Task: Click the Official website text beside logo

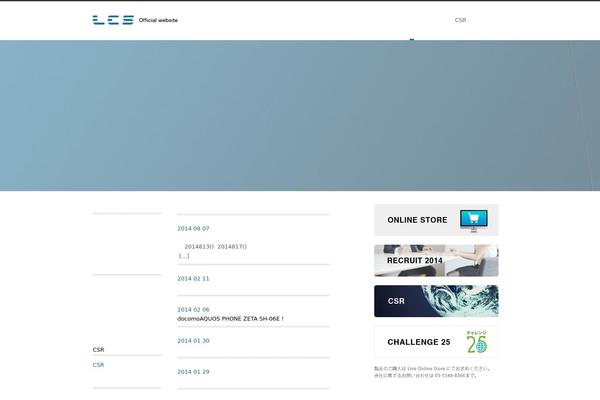Action: pyautogui.click(x=158, y=20)
